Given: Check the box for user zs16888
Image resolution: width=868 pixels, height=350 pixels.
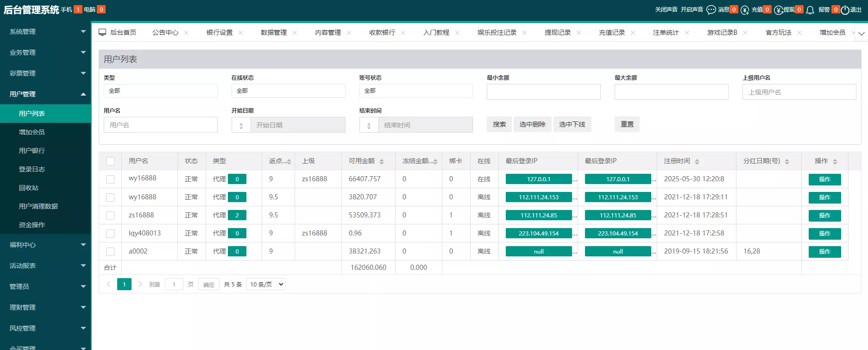Looking at the screenshot, I should pyautogui.click(x=110, y=216).
